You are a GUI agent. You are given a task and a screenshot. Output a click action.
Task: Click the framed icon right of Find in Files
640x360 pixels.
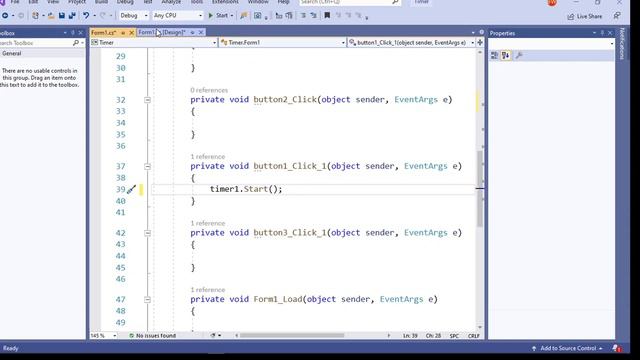pyautogui.click(x=258, y=16)
